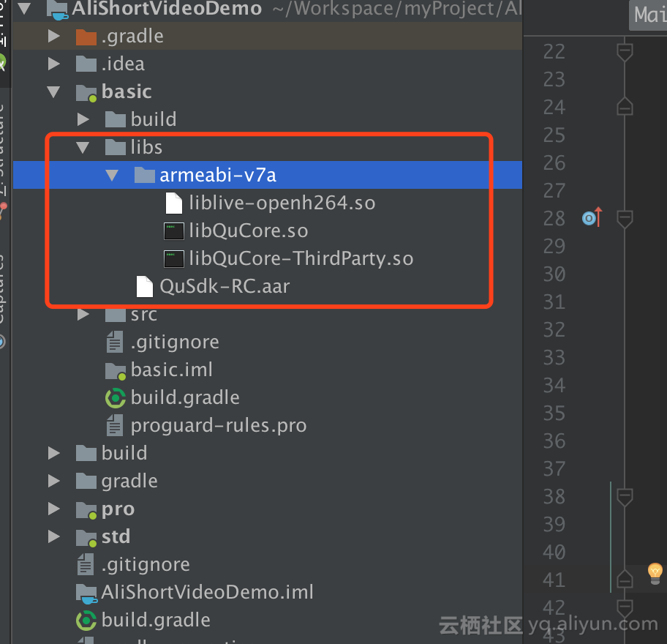
Task: Click the std module folder icon
Action: 86,538
